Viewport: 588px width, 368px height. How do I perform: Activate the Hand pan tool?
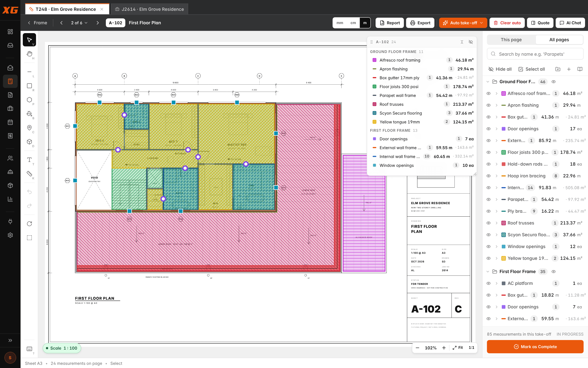click(29, 54)
